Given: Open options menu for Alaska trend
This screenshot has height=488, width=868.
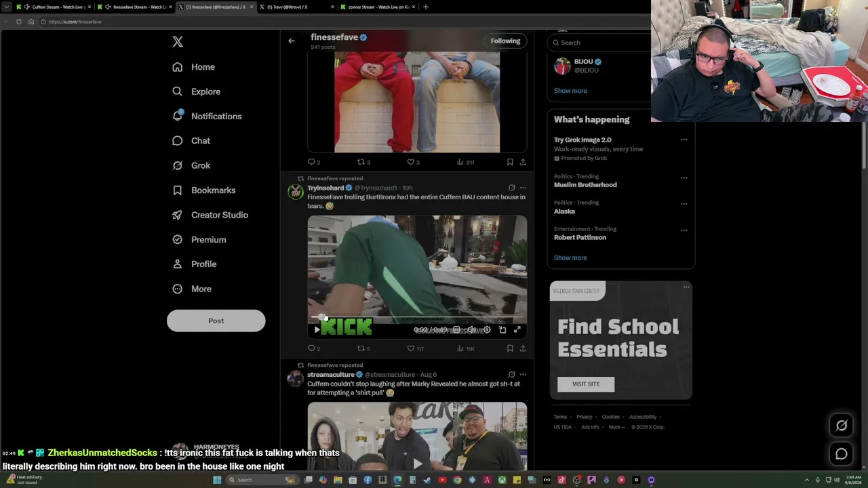Looking at the screenshot, I should pyautogui.click(x=684, y=203).
